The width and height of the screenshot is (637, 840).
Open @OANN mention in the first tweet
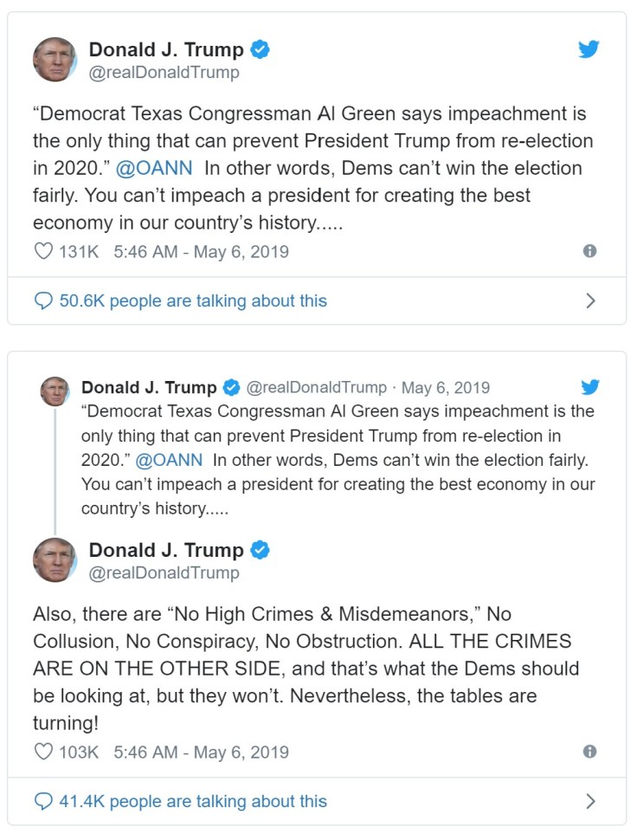tap(154, 168)
